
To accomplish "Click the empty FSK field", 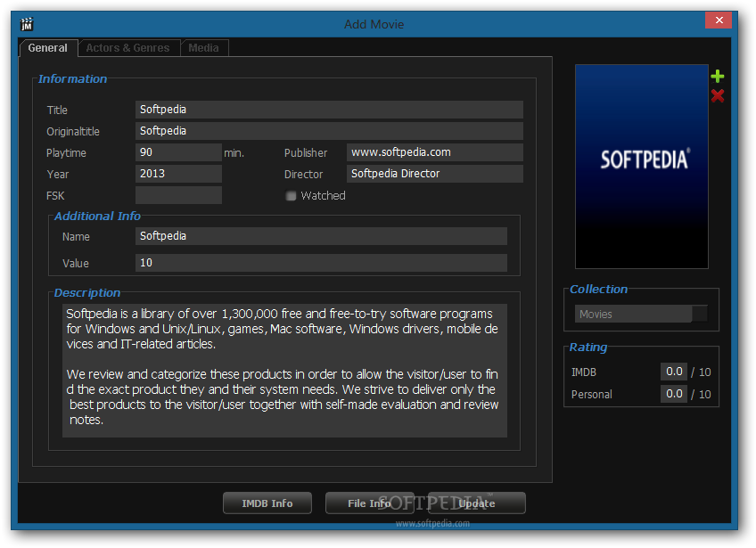I will [x=178, y=195].
